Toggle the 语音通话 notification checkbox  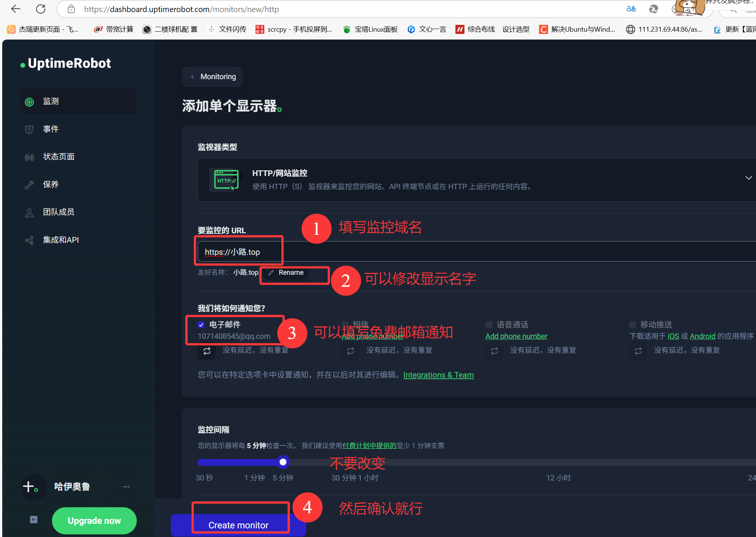click(x=489, y=325)
